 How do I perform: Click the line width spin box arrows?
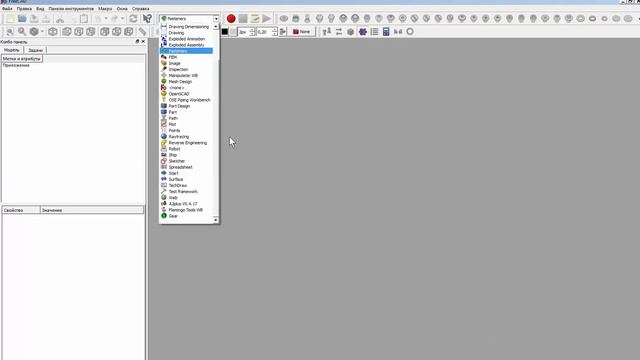pyautogui.click(x=252, y=31)
